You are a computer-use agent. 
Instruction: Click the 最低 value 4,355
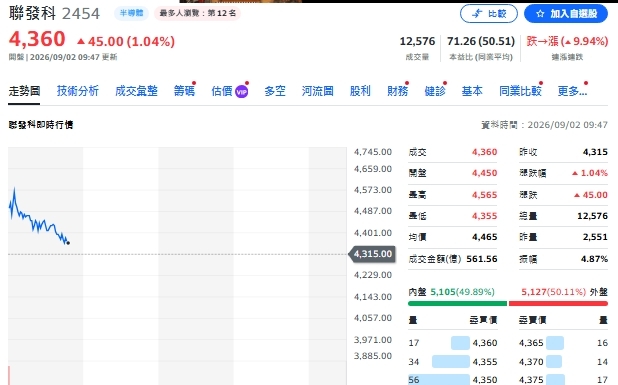484,216
